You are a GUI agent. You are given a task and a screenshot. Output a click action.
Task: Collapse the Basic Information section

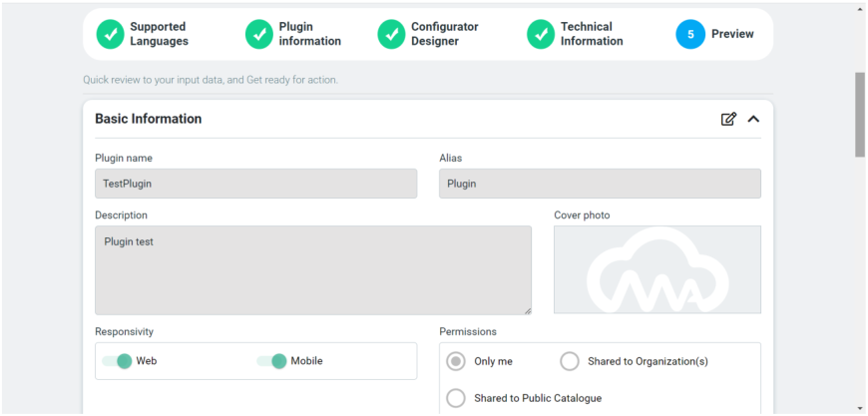tap(753, 119)
